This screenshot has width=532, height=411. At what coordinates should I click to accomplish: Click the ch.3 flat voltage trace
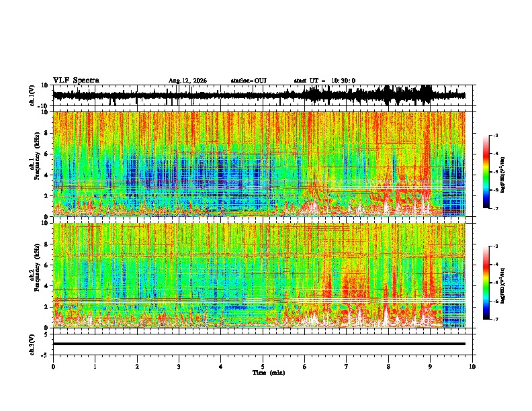(x=259, y=344)
